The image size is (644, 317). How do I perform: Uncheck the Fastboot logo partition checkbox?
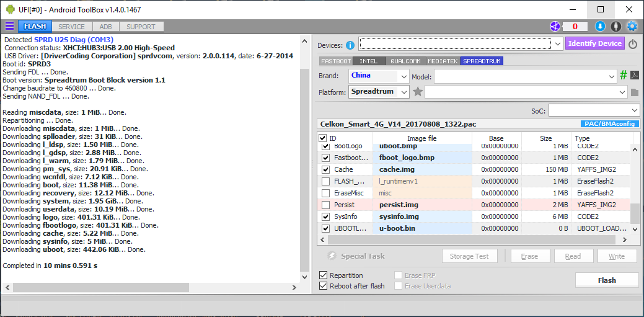(325, 158)
